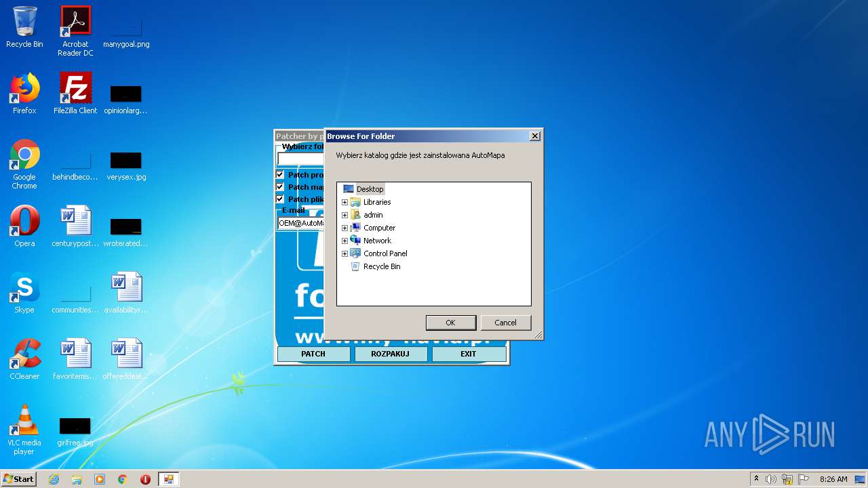The height and width of the screenshot is (488, 868).
Task: Select opinionlarg file on desktop
Action: point(126,99)
